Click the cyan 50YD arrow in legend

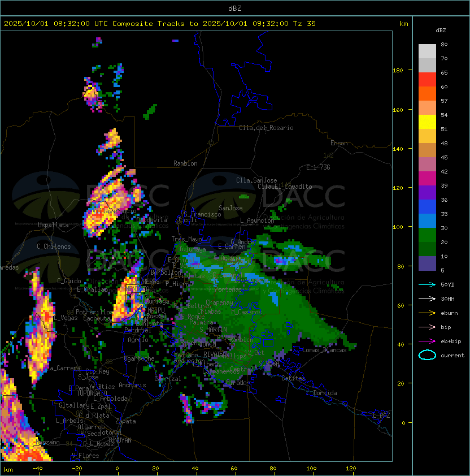pyautogui.click(x=427, y=284)
